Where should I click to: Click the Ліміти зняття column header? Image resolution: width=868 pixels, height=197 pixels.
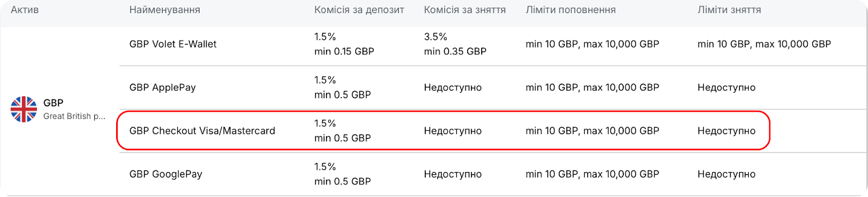coord(729,10)
